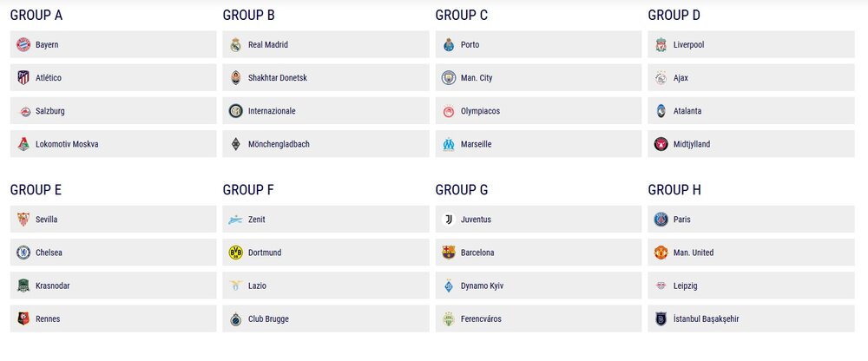
Task: Open the Lokomotiv Moskva entry
Action: (114, 144)
